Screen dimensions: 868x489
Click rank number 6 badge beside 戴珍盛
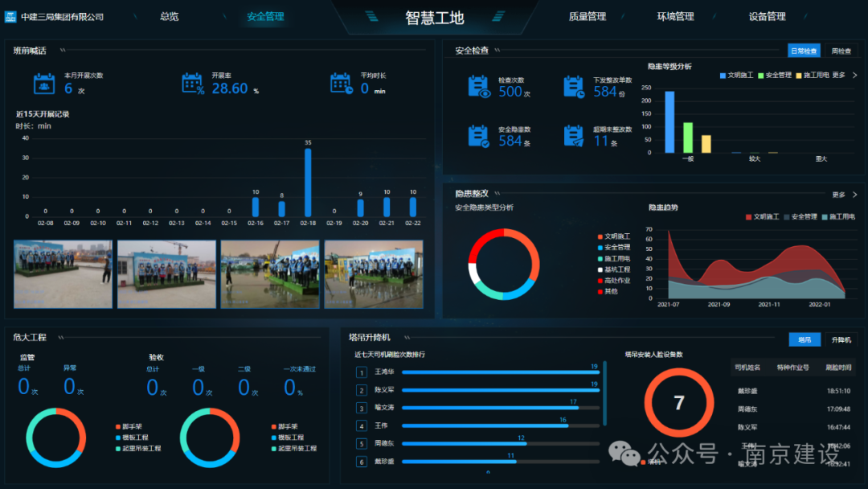tap(362, 462)
